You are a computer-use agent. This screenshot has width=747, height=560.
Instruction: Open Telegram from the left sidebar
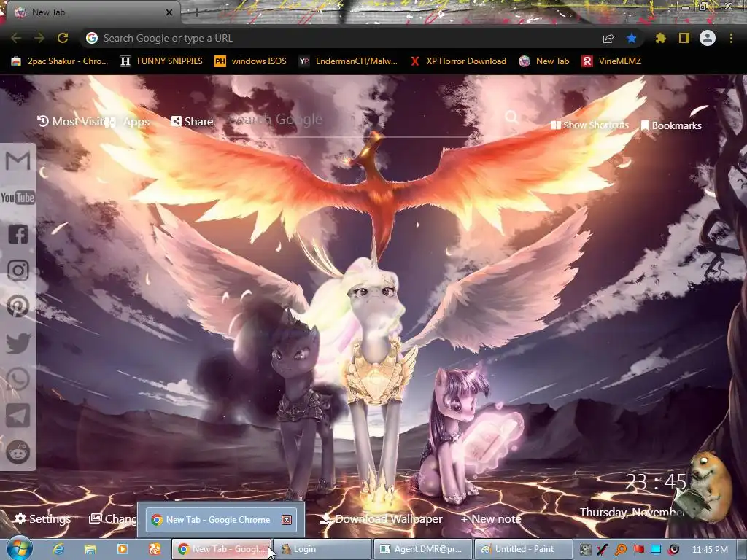click(x=18, y=416)
